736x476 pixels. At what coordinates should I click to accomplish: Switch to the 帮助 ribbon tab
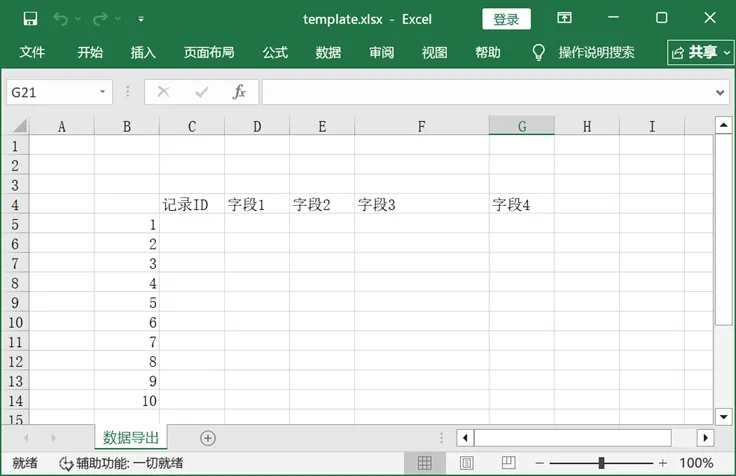(488, 52)
